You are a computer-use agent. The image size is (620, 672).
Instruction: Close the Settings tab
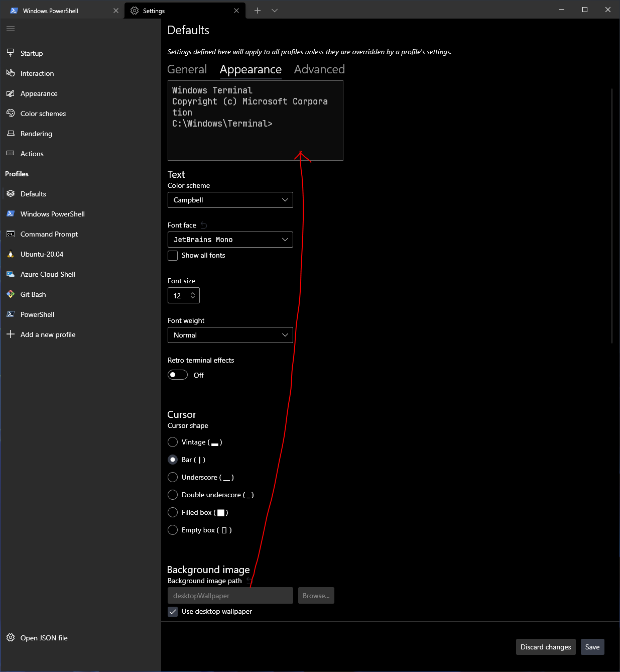pyautogui.click(x=236, y=11)
